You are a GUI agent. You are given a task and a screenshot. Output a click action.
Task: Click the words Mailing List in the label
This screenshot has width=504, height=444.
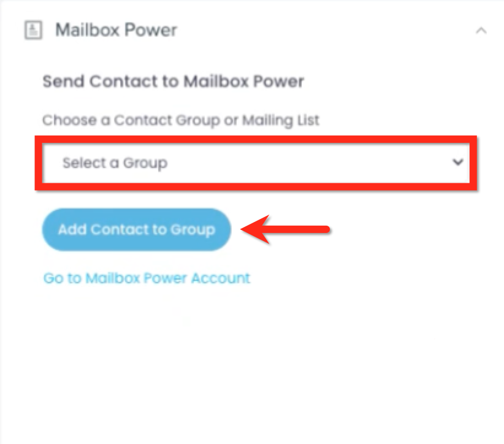281,121
